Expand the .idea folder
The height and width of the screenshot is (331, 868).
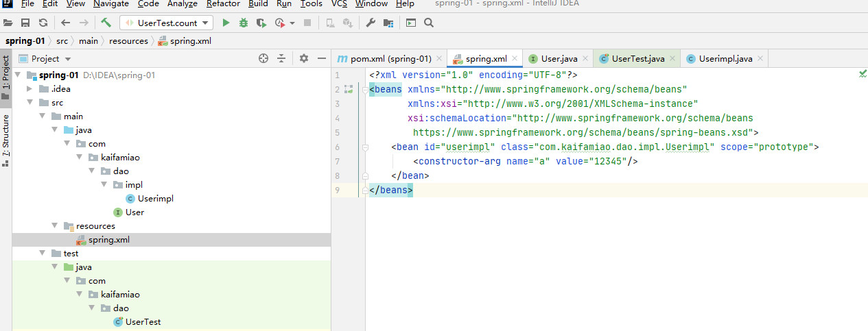point(30,88)
